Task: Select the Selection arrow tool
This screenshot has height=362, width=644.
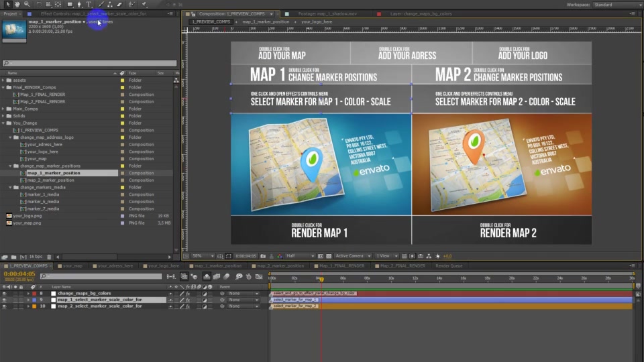Action: [x=8, y=4]
